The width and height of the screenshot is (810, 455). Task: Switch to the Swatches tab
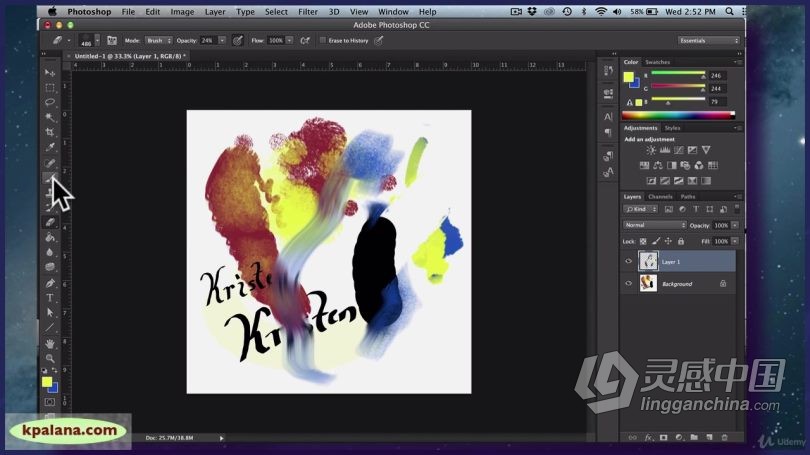click(x=658, y=62)
